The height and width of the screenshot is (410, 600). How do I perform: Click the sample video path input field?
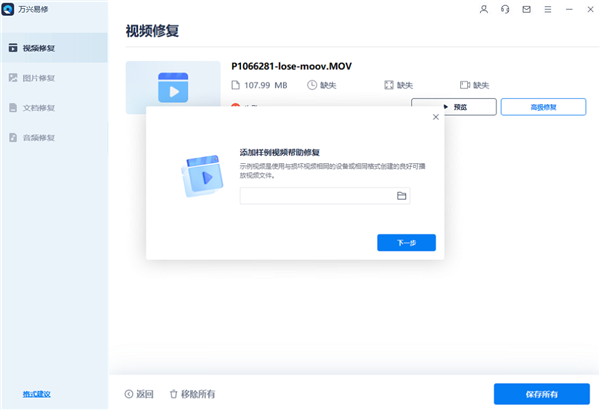[x=316, y=196]
